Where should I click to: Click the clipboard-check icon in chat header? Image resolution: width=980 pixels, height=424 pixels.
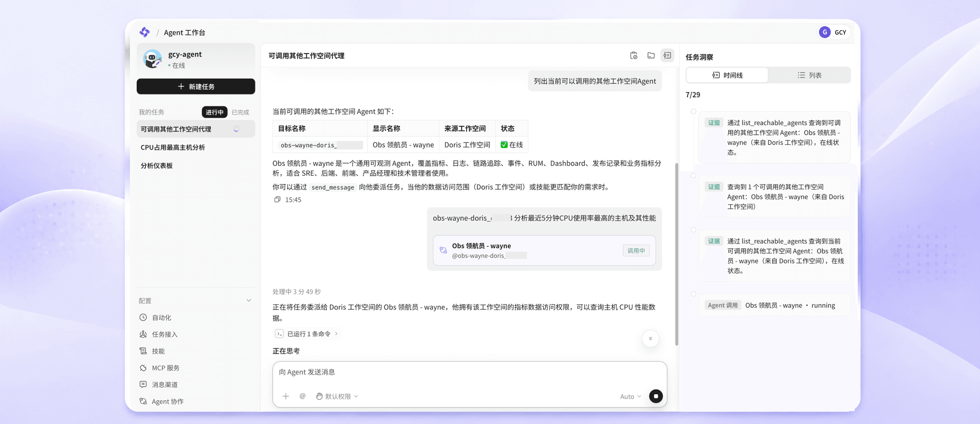634,56
